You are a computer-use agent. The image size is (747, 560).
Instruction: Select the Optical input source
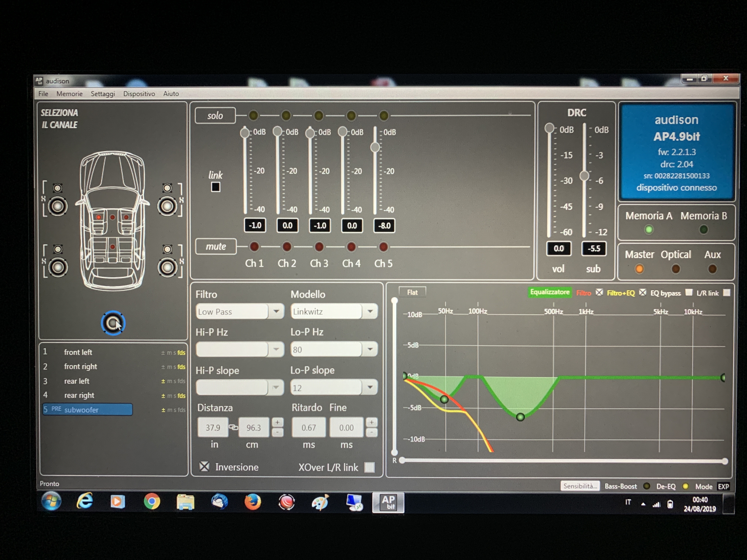pos(675,269)
